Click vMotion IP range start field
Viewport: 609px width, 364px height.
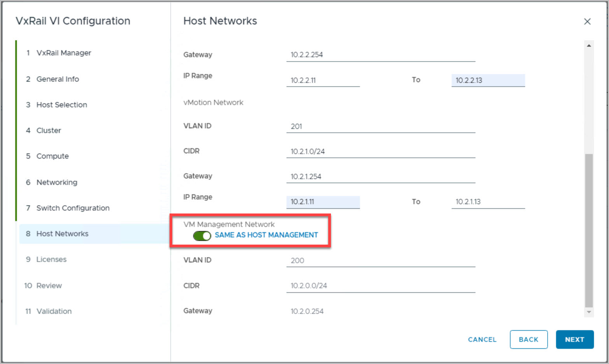click(323, 202)
